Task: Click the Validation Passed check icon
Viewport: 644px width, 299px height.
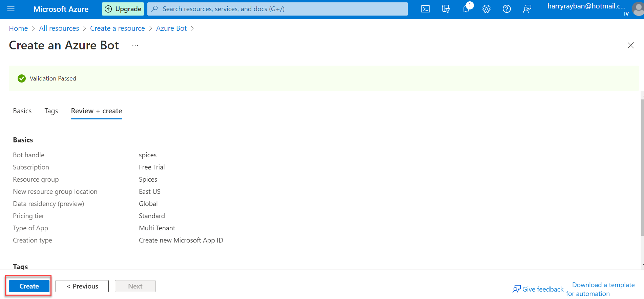Action: tap(22, 78)
